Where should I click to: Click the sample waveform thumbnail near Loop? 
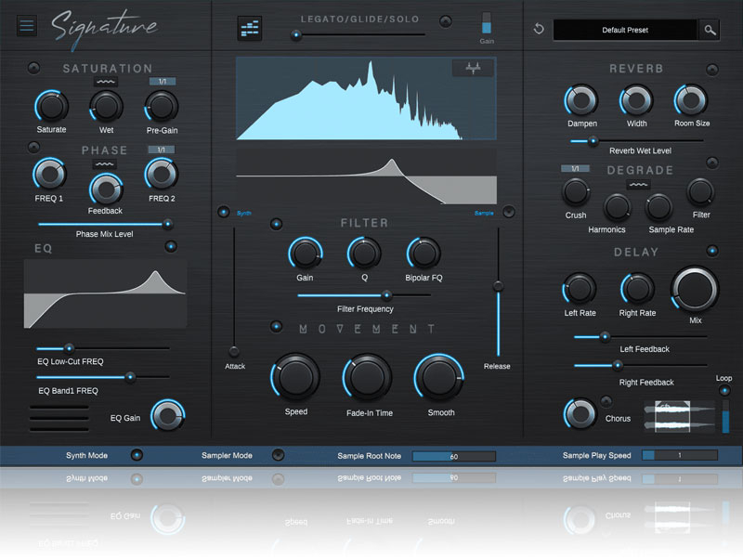(679, 415)
